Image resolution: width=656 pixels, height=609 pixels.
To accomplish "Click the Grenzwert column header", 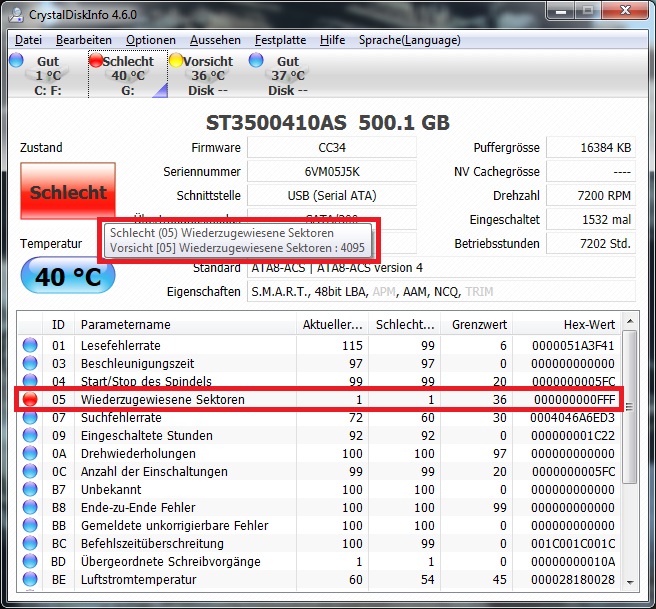I will [x=477, y=325].
